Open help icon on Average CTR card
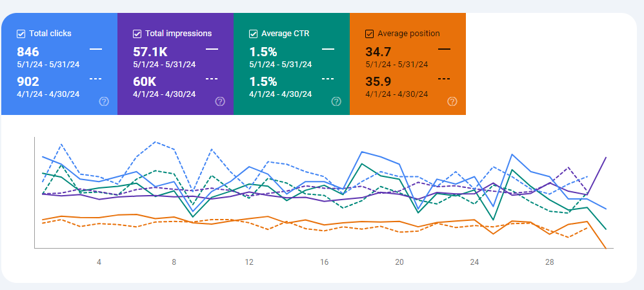Image resolution: width=644 pixels, height=290 pixels. coord(336,101)
